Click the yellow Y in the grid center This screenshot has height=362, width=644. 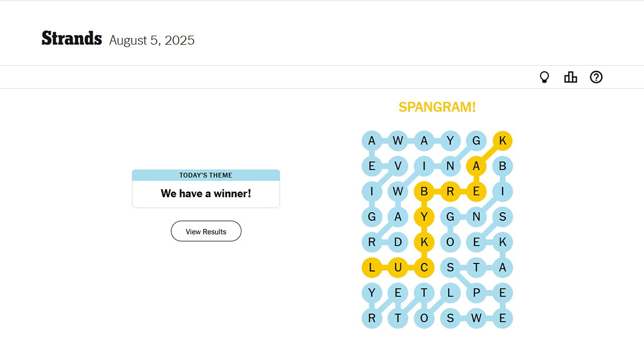pyautogui.click(x=424, y=217)
